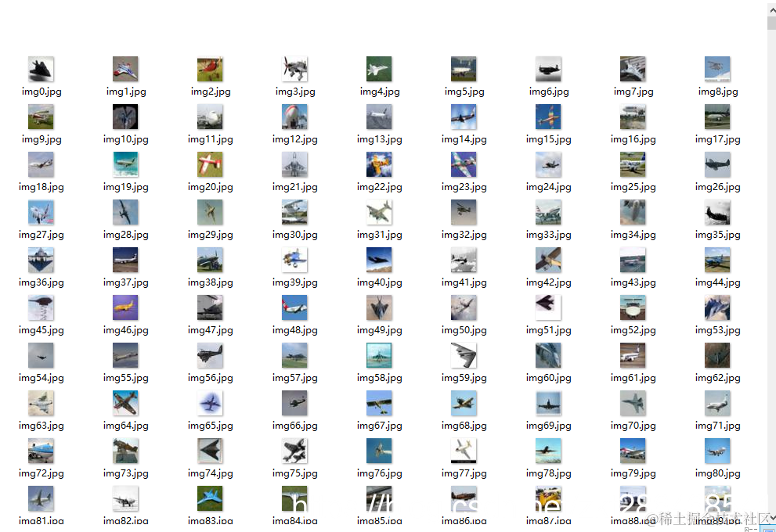This screenshot has width=776, height=532.
Task: Click the file name img14.jpg
Action: point(464,139)
